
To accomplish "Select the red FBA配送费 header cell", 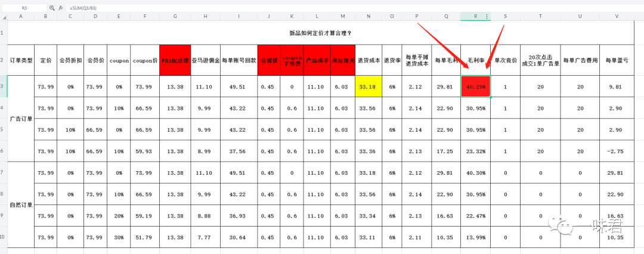I will coord(175,60).
